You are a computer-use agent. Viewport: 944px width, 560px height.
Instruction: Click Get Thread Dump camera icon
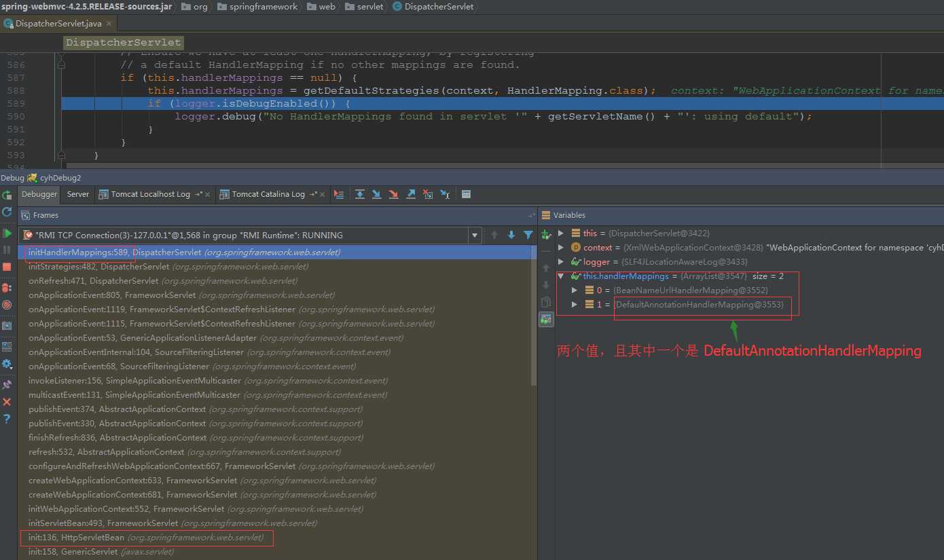tap(7, 326)
